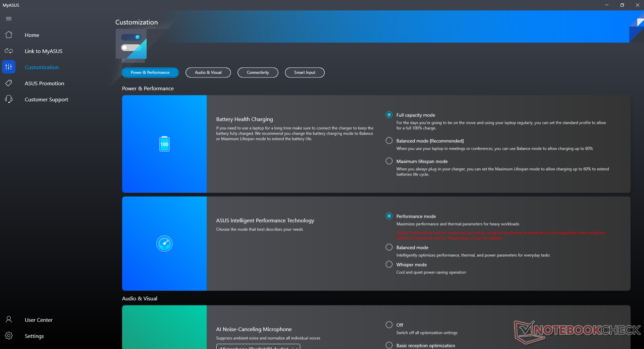Screen dimensions: 644x349
Task: Switch to the Power & Performance tab
Action: 150,72
